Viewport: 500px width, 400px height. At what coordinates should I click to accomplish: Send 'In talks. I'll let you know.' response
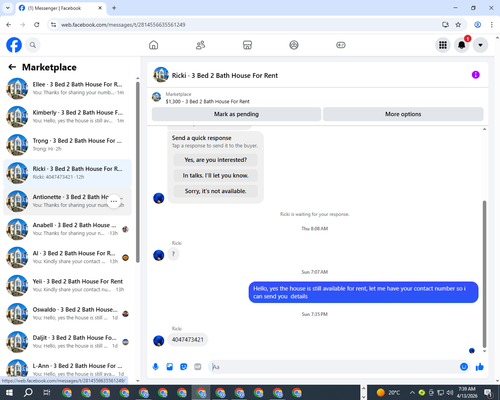(x=216, y=175)
